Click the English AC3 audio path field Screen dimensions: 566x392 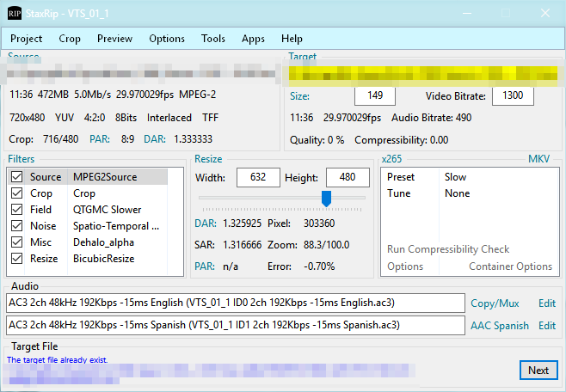[x=234, y=303]
